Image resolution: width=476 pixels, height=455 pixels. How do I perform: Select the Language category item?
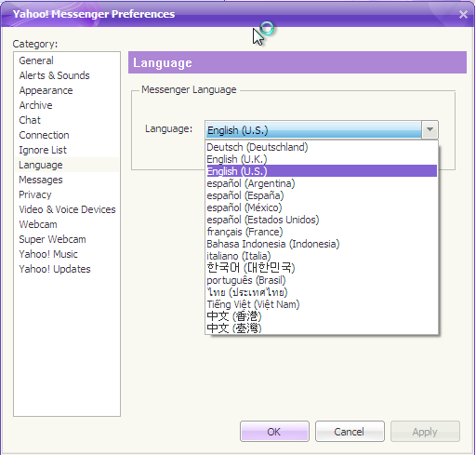(67, 165)
